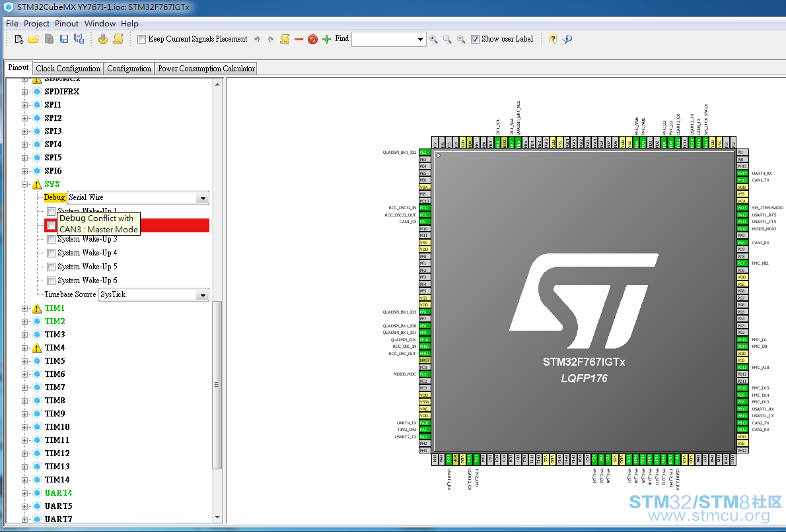The width and height of the screenshot is (786, 532).
Task: Open the Window menu
Action: (100, 24)
